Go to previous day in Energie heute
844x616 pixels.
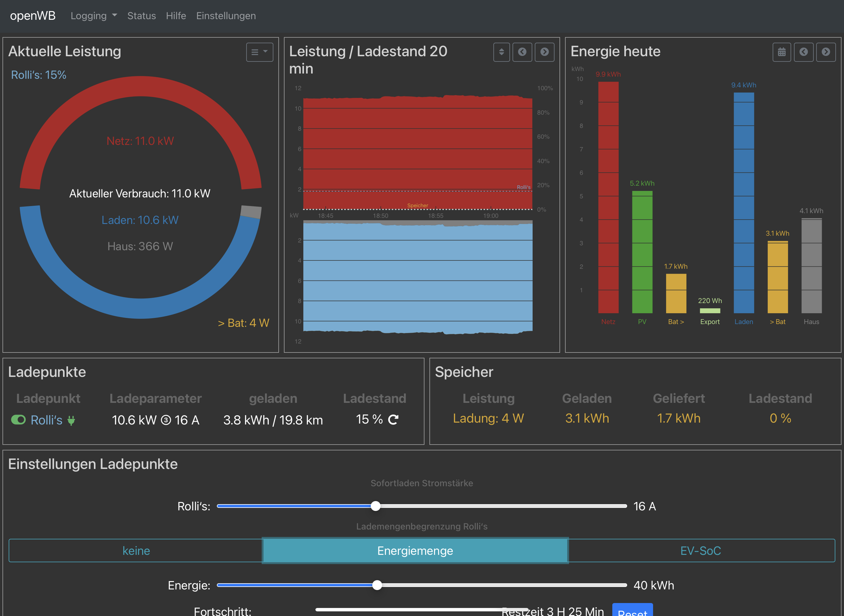point(804,52)
